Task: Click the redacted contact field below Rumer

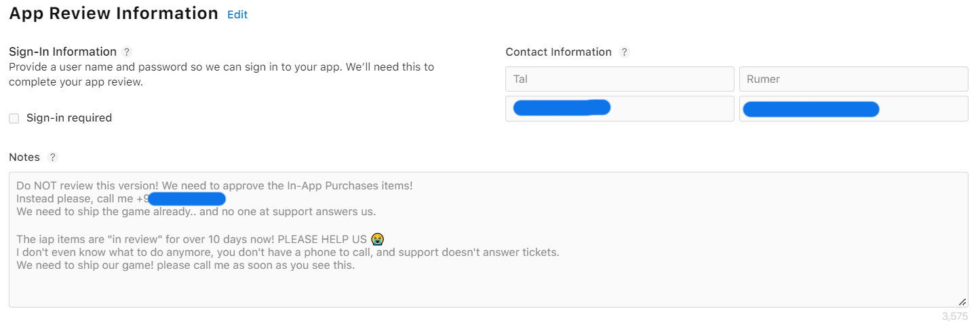Action: point(853,109)
